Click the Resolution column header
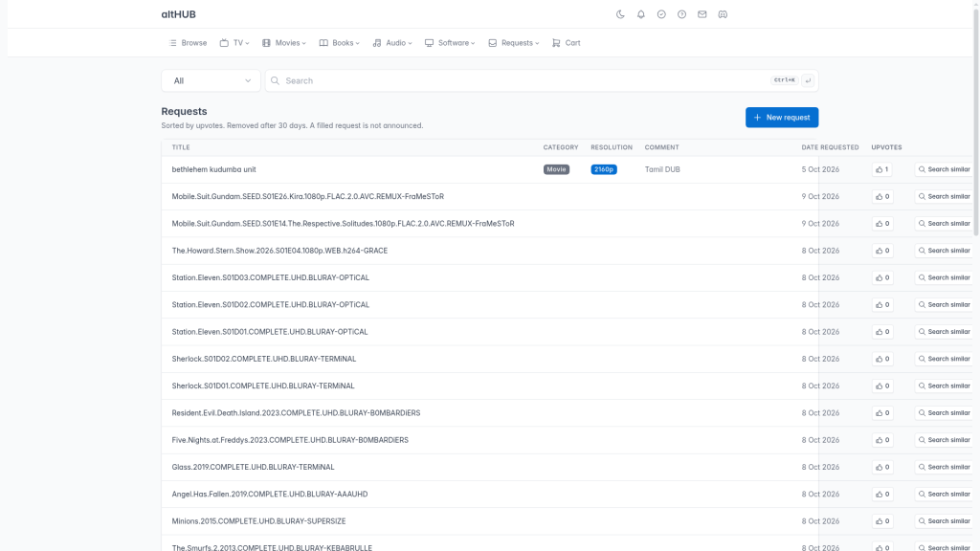The height and width of the screenshot is (551, 980). [x=612, y=147]
